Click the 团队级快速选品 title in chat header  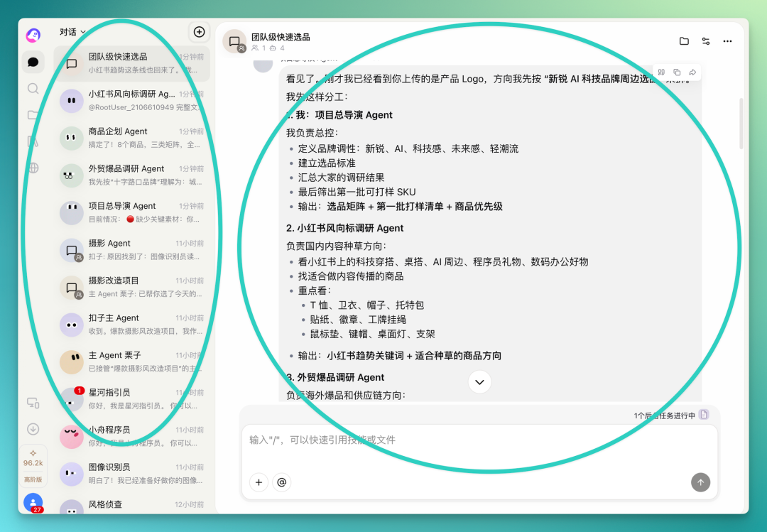[x=281, y=37]
